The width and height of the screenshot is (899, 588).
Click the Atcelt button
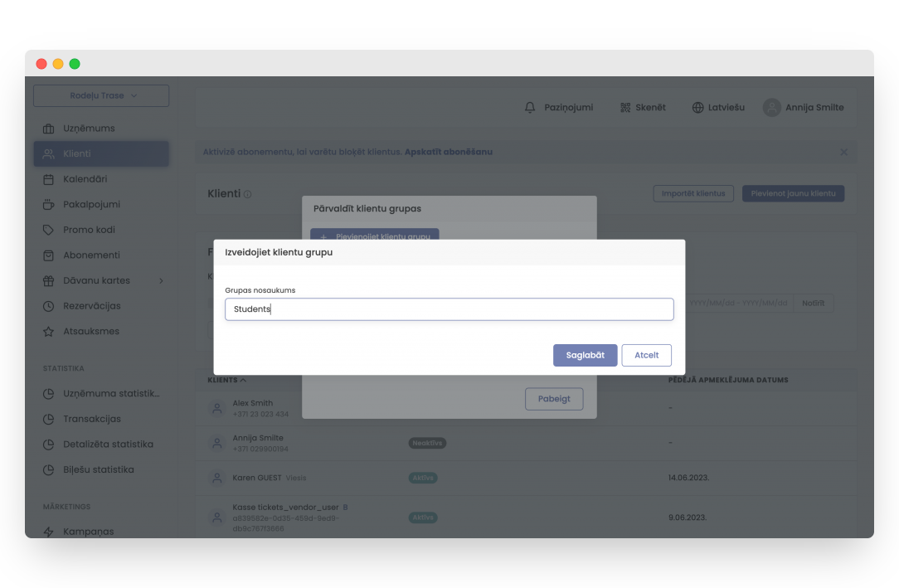[646, 355]
